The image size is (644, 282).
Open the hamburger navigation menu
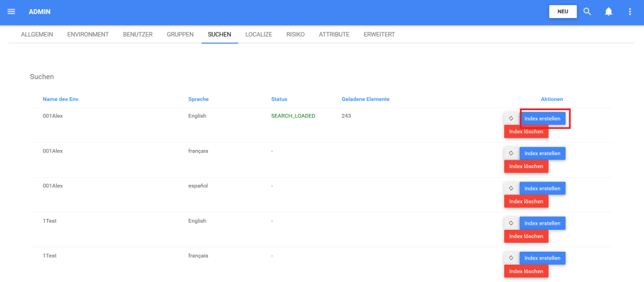click(12, 12)
